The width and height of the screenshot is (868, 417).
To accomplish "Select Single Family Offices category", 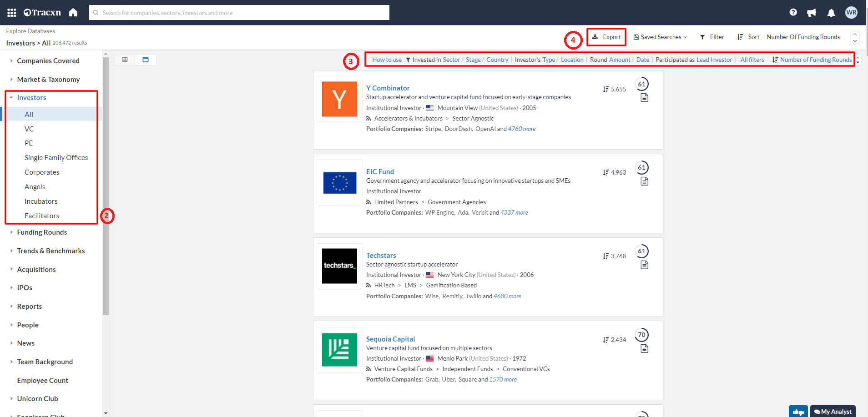I will pos(56,157).
